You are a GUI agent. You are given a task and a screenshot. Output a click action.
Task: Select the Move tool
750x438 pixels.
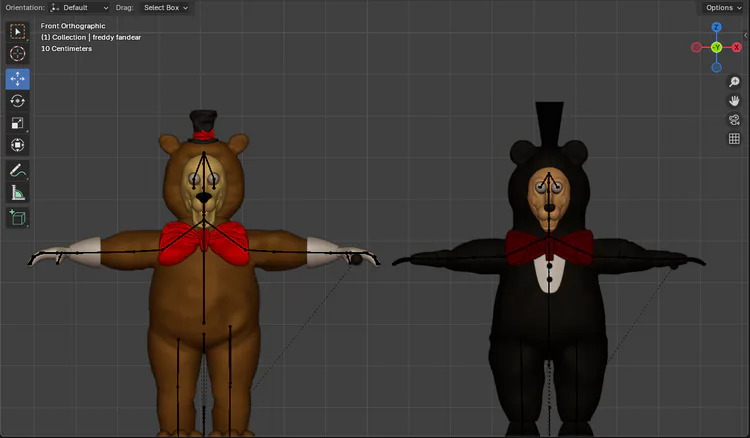(18, 79)
